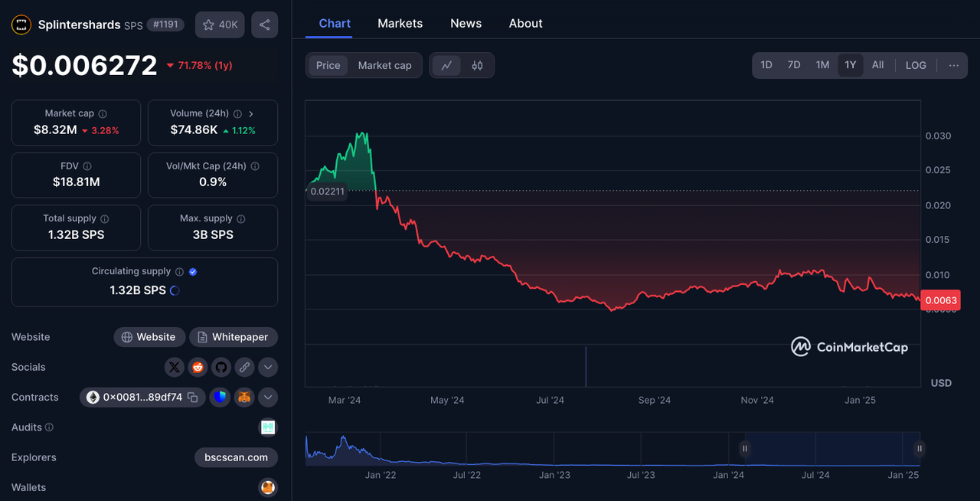The width and height of the screenshot is (980, 501).
Task: Set chart range to 1M
Action: (822, 65)
